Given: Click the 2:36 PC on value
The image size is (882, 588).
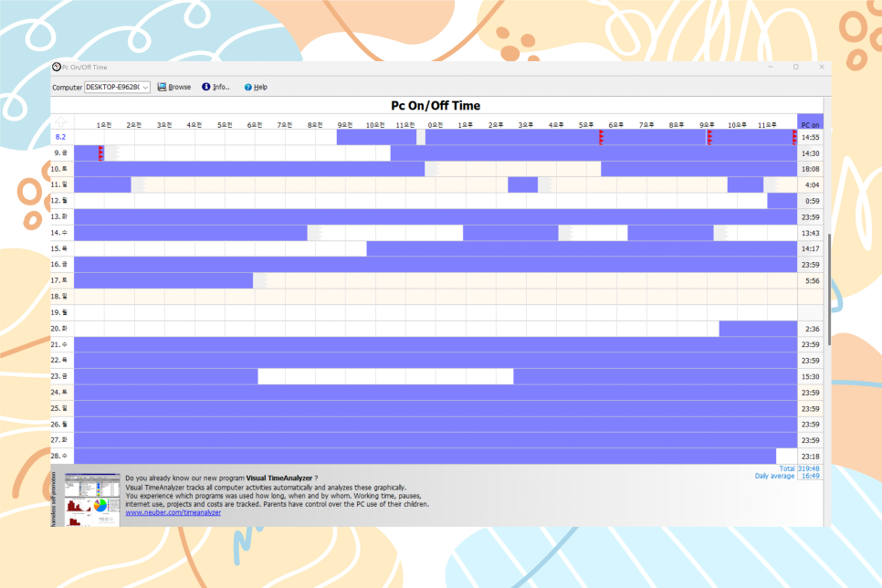Looking at the screenshot, I should pyautogui.click(x=811, y=329).
